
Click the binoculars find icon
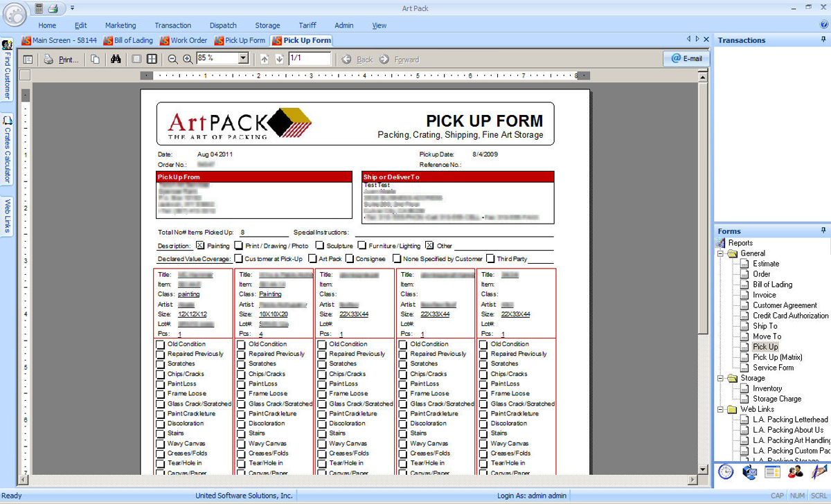tap(116, 60)
